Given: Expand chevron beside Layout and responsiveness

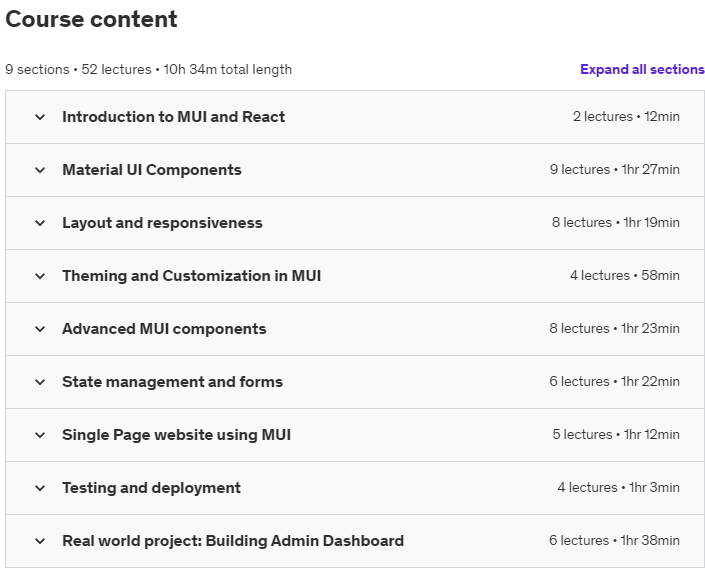Looking at the screenshot, I should (40, 223).
